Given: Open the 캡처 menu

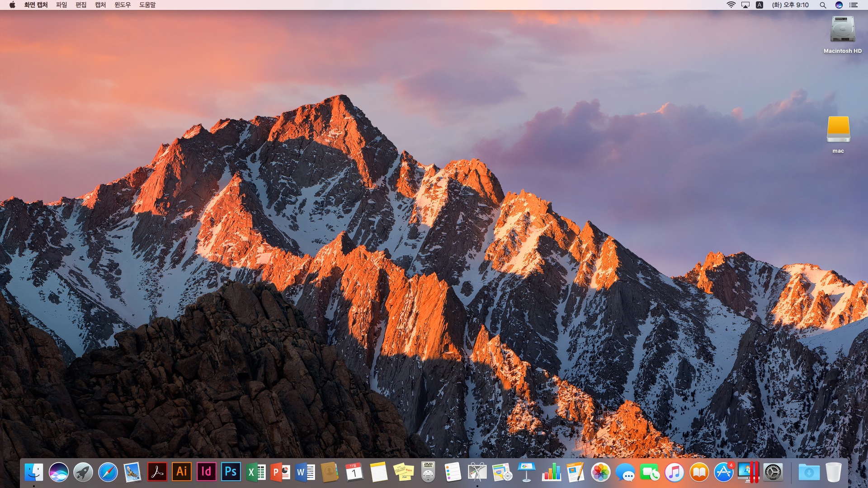Looking at the screenshot, I should tap(100, 5).
